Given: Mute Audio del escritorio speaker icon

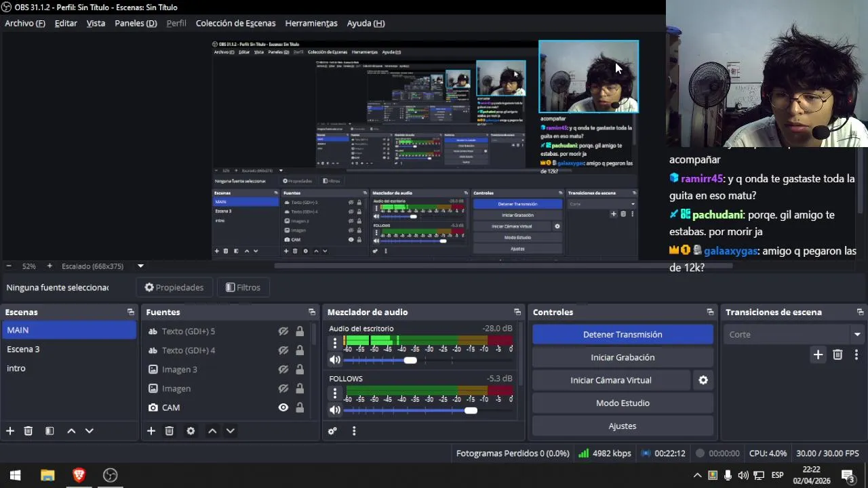Looking at the screenshot, I should pyautogui.click(x=335, y=361).
